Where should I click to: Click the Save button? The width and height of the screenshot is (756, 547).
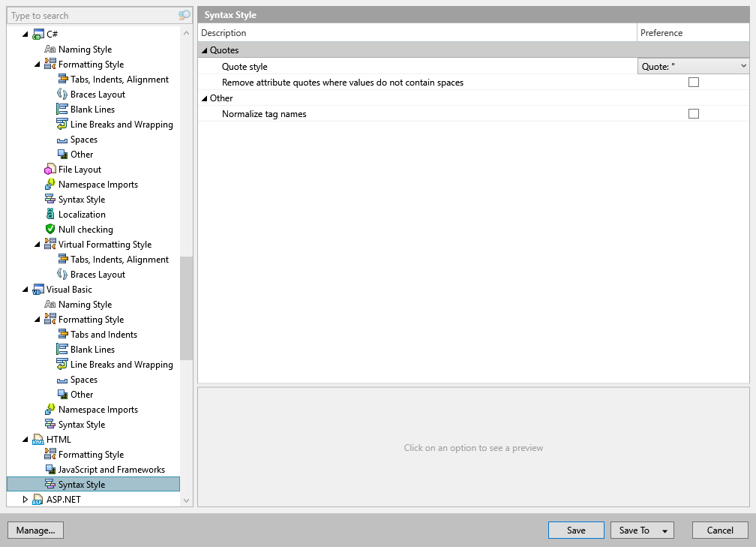(576, 530)
